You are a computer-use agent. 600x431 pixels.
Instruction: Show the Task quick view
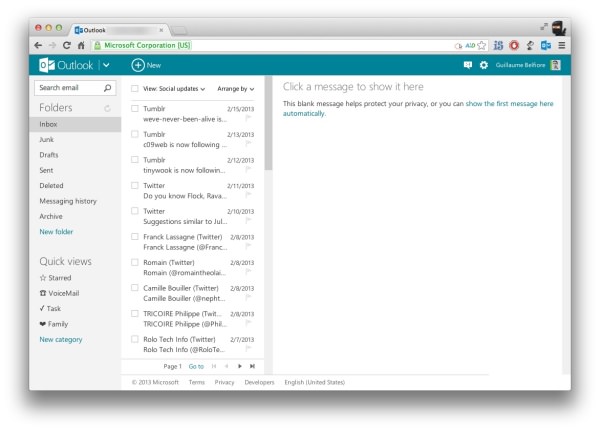pos(50,309)
